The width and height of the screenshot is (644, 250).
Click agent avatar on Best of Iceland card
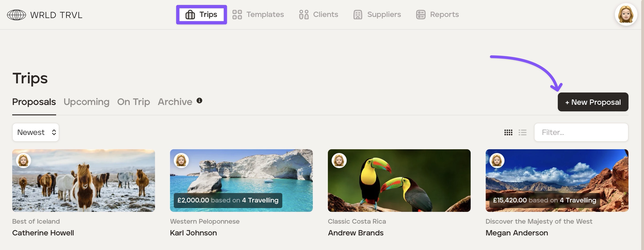(x=23, y=160)
